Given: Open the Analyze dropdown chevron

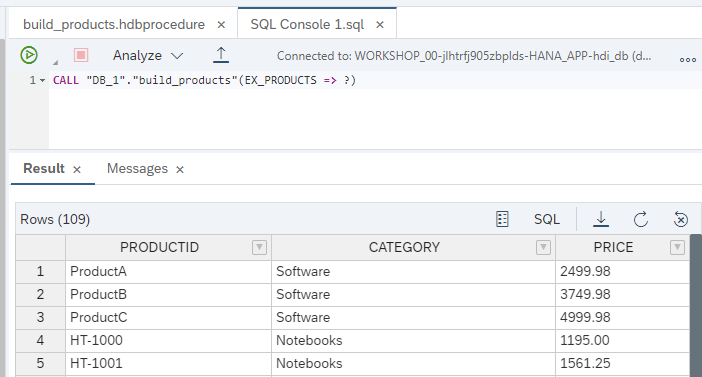Looking at the screenshot, I should (177, 56).
